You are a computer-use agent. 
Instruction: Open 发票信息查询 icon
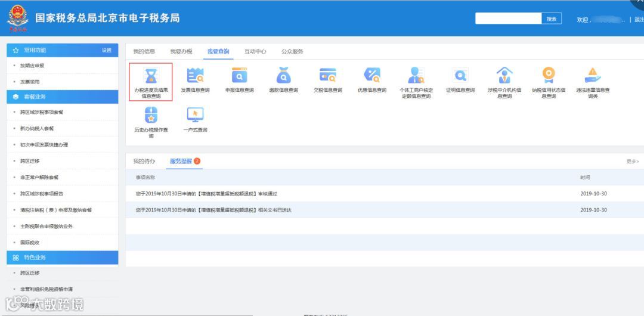tap(195, 76)
